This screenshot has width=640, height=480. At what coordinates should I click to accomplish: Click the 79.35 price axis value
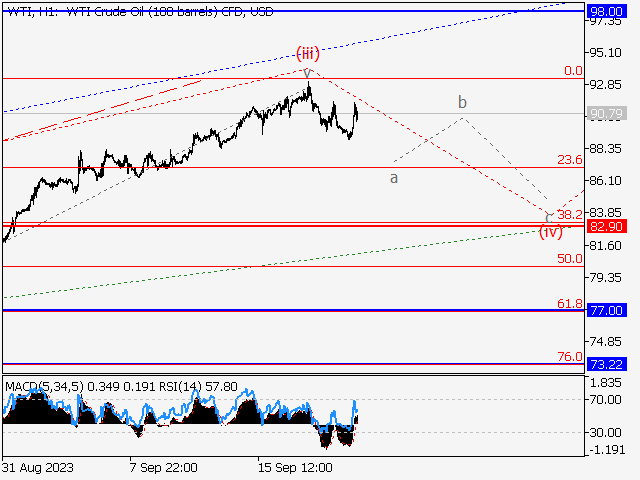point(605,278)
